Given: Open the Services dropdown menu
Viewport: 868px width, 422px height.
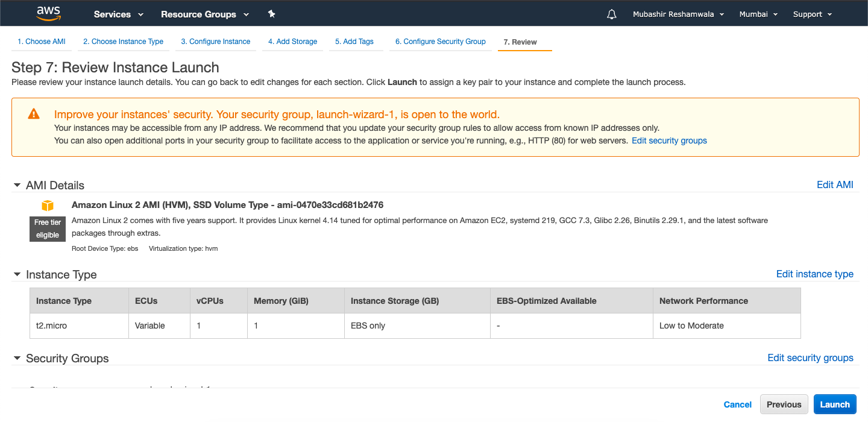Looking at the screenshot, I should tap(119, 14).
